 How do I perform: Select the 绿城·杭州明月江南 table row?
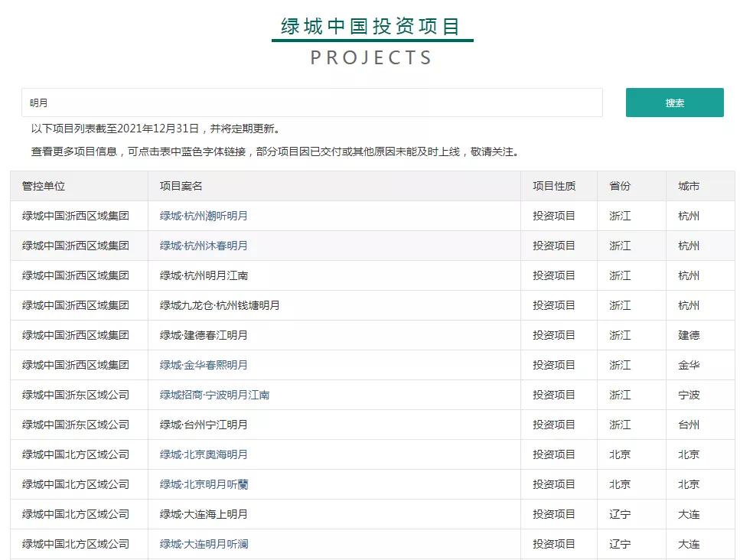(x=370, y=275)
